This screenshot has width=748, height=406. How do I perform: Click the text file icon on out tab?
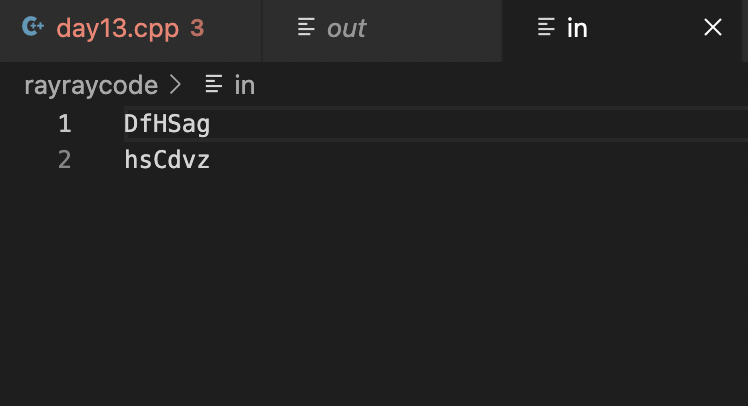[306, 27]
